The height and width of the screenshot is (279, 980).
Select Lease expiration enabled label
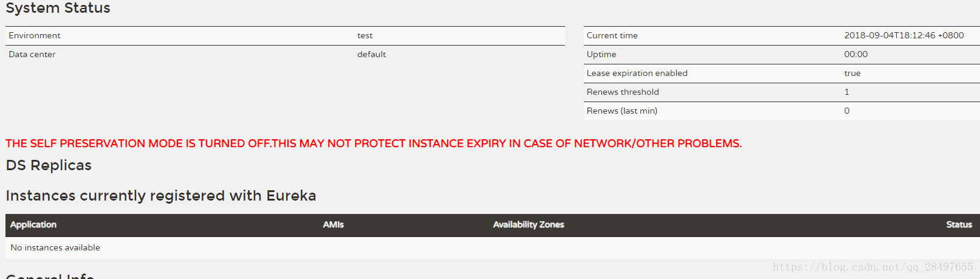637,73
